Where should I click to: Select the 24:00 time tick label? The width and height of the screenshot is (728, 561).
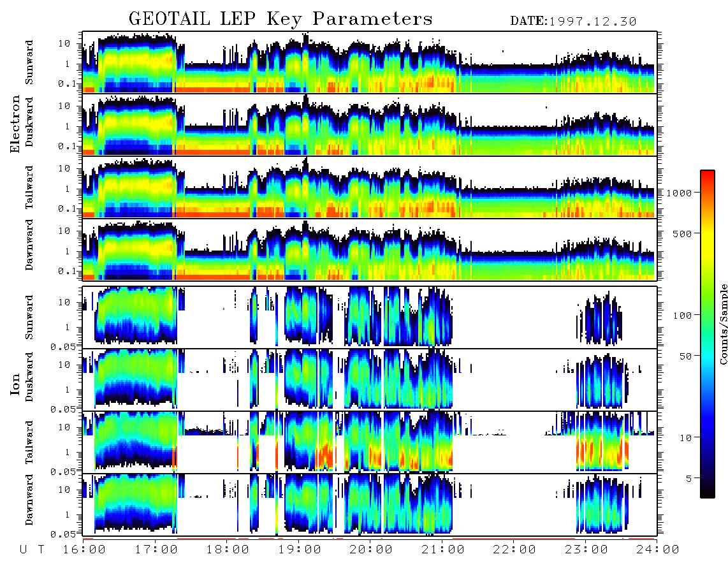[659, 550]
